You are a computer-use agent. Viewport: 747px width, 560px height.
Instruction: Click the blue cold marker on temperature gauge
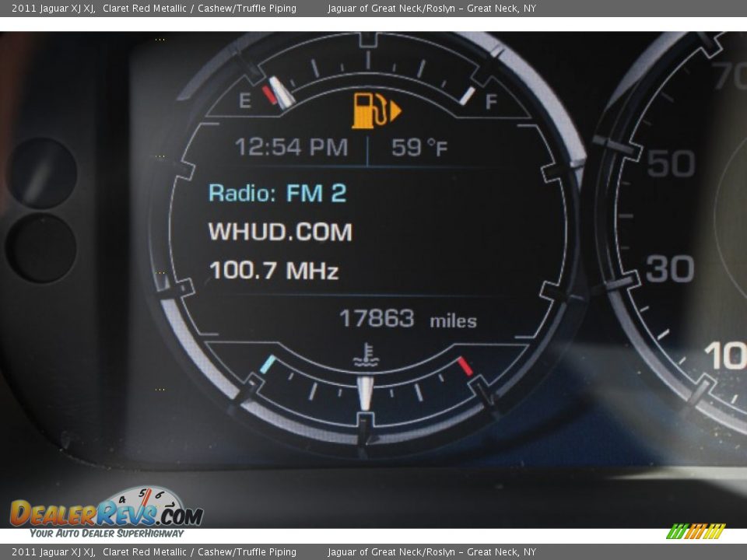coord(268,364)
